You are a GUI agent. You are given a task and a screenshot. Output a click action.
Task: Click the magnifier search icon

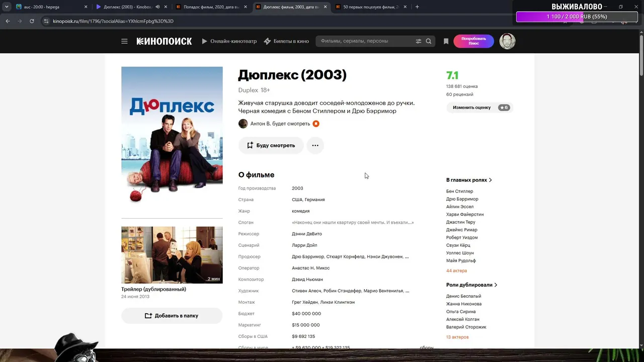tap(429, 41)
